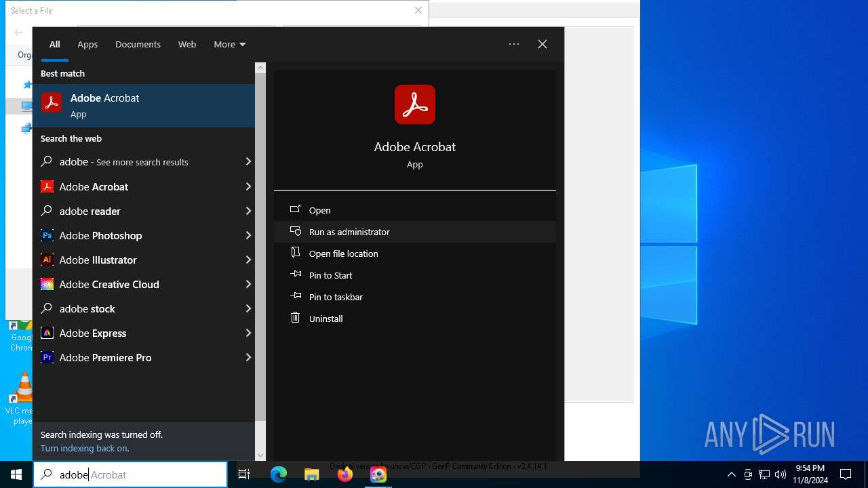Open the volume control in system tray

[781, 474]
